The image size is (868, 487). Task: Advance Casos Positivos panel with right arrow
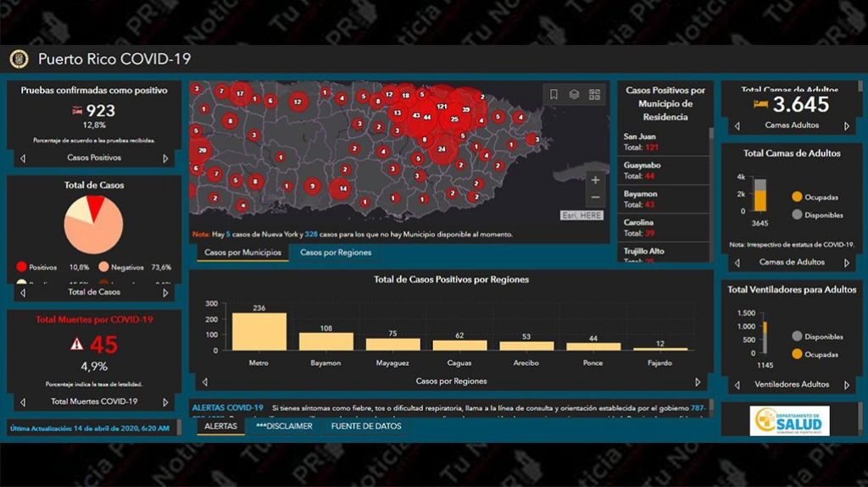coord(165,158)
